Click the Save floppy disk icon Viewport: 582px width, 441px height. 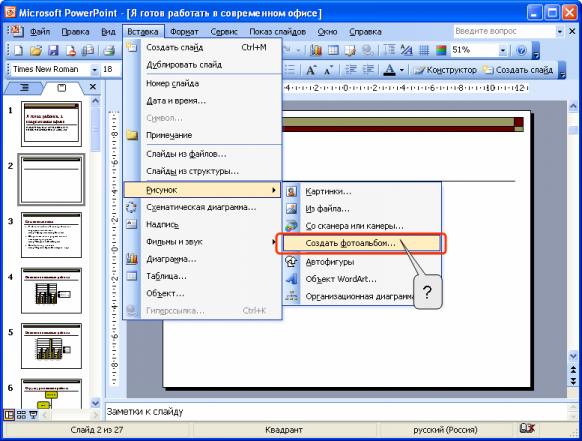coord(53,50)
